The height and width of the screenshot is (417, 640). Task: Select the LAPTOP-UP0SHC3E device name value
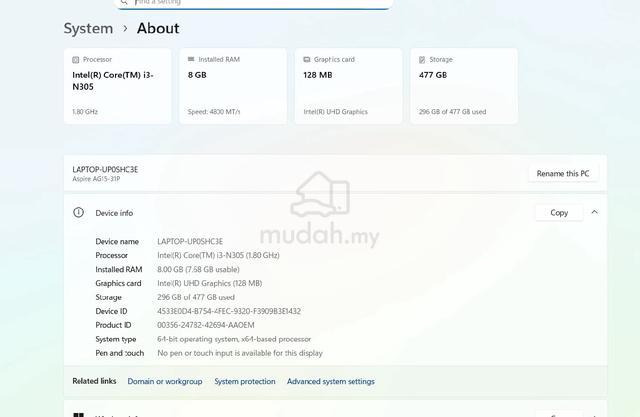pos(190,242)
